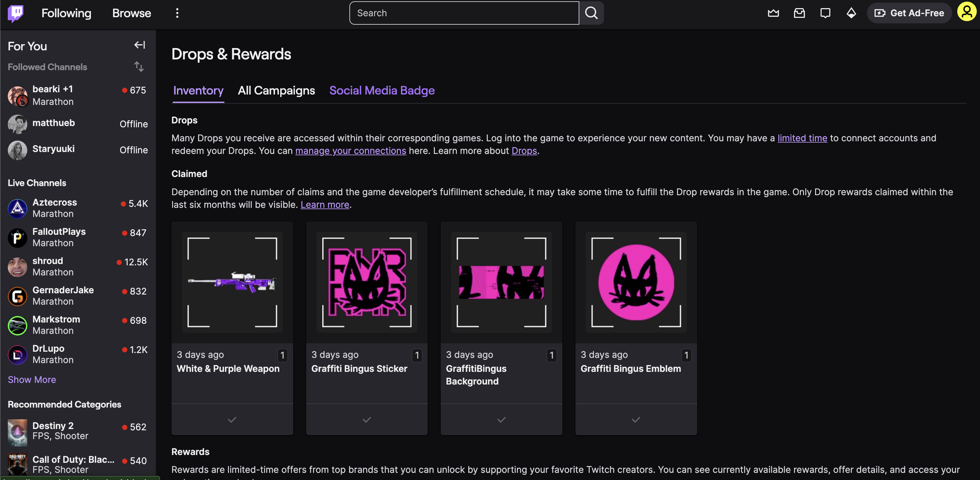980x480 pixels.
Task: Switch to the All Campaigns tab
Action: (276, 91)
